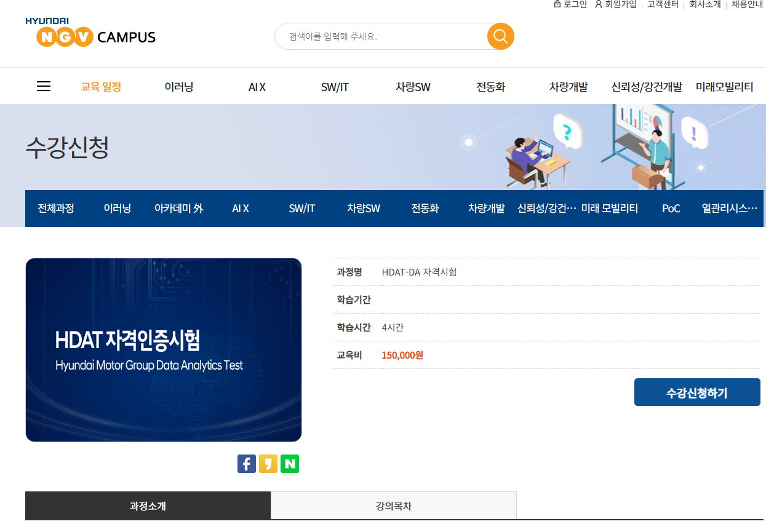Open 채용안내 link in top bar
Viewport: 766px width, 532px height.
point(747,4)
